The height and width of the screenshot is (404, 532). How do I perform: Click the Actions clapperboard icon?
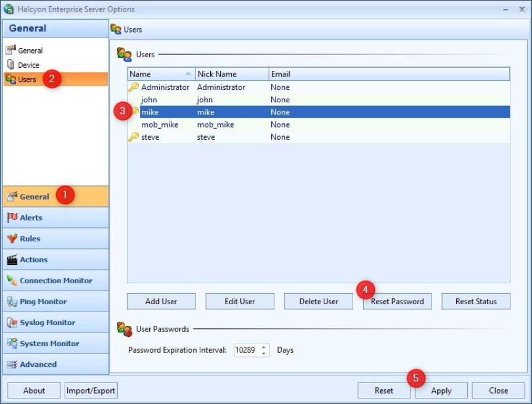click(x=12, y=260)
